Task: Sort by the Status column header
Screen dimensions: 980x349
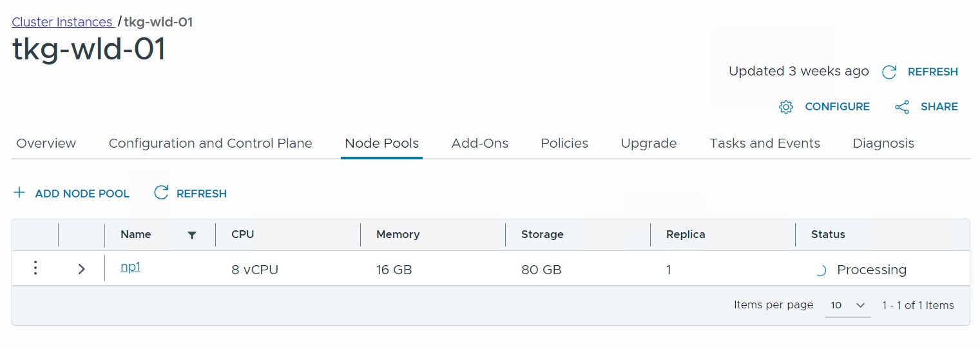Action: [827, 235]
